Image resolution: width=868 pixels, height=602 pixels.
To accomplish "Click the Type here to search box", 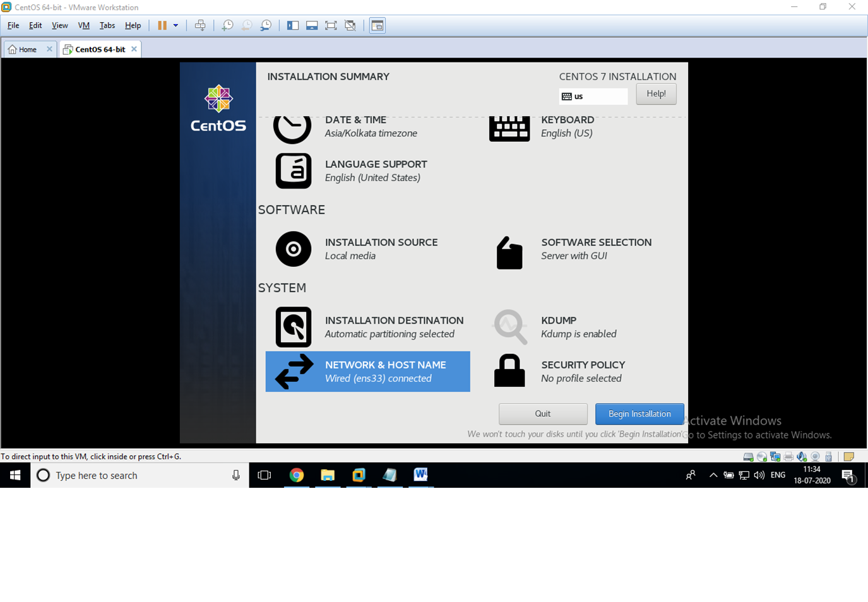I will tap(139, 475).
